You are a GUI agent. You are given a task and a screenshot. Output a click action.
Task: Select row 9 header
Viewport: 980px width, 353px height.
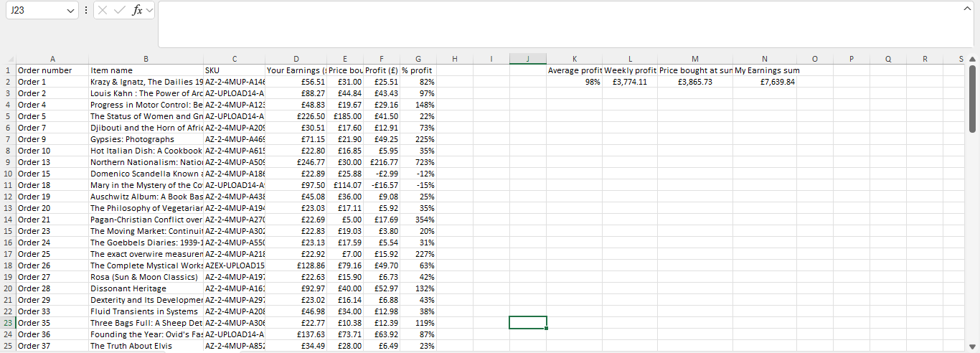coord(8,162)
